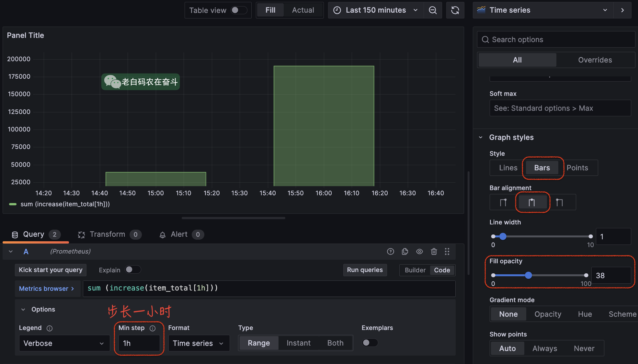Open the Overrides tab
638x364 pixels.
pyautogui.click(x=595, y=60)
